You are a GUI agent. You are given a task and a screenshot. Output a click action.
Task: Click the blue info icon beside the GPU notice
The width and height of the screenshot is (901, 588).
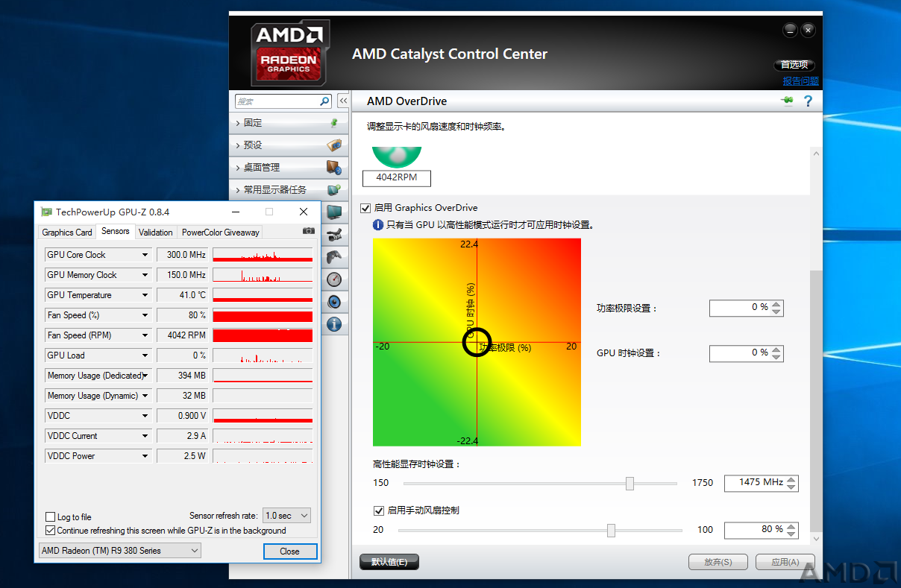[378, 224]
